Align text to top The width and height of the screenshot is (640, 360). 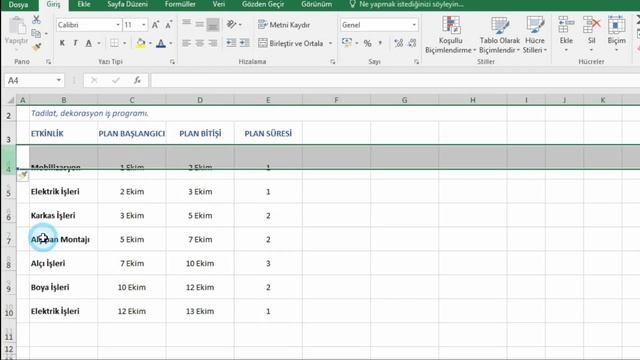coord(187,24)
